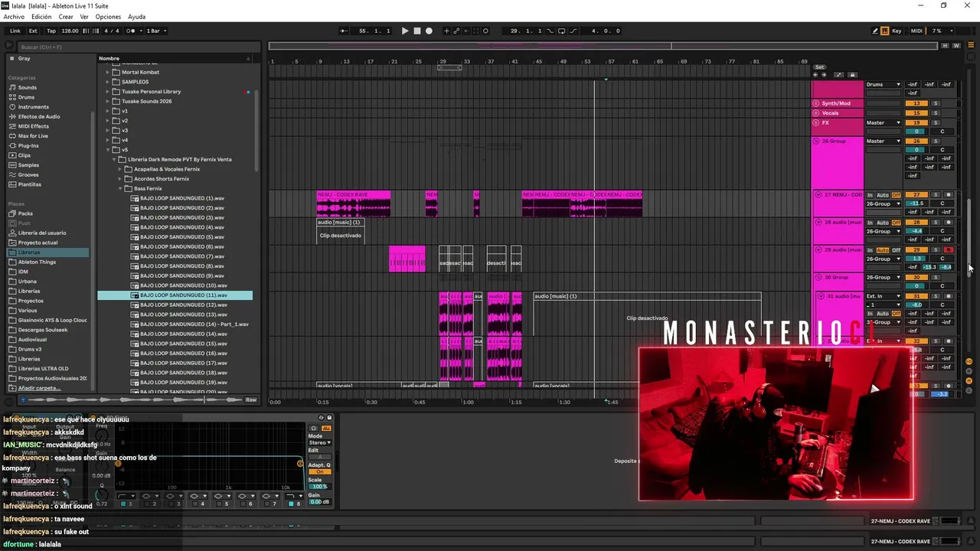Open the Sounds category
This screenshot has height=551, width=980.
[x=28, y=87]
